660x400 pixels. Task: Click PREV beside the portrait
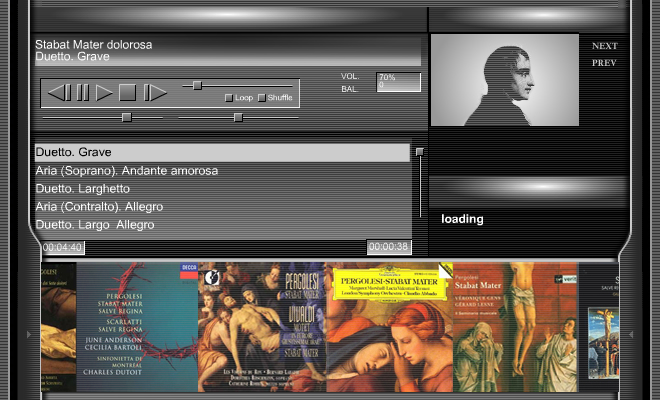pyautogui.click(x=604, y=63)
